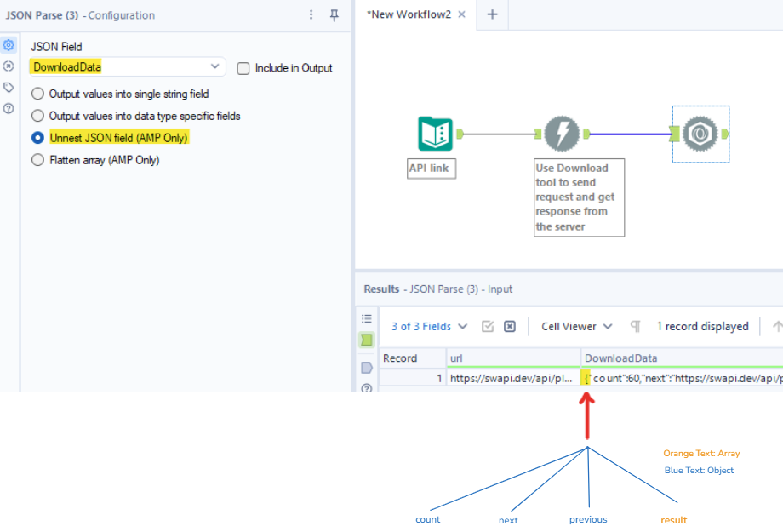783x532 pixels.
Task: Show the results messages list icon
Action: pyautogui.click(x=367, y=318)
